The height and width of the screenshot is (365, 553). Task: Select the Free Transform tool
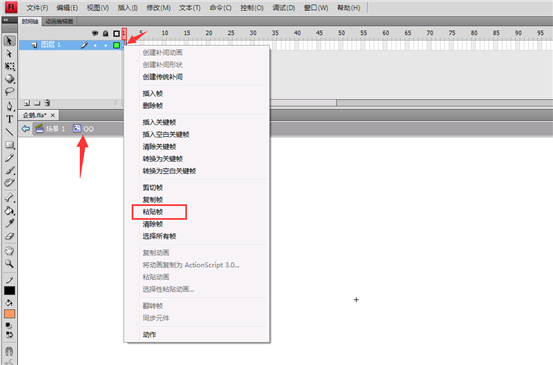pyautogui.click(x=9, y=66)
